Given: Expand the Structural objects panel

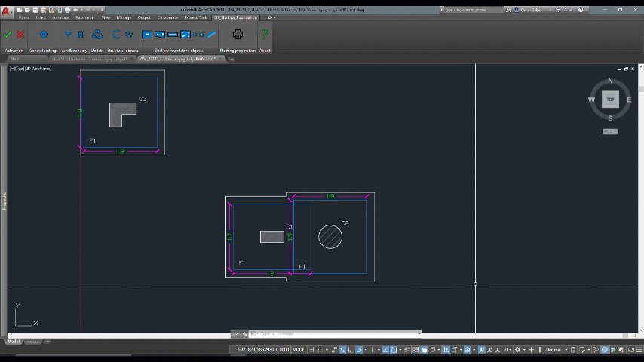Looking at the screenshot, I should click(x=123, y=51).
